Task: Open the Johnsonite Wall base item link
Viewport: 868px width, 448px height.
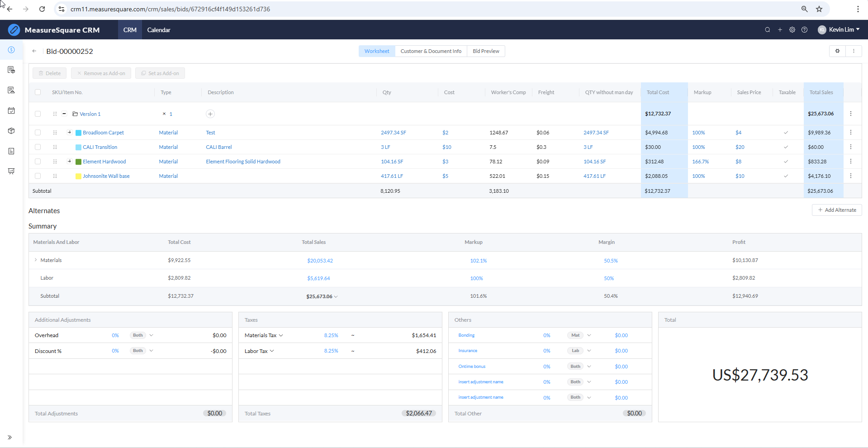Action: coord(106,176)
